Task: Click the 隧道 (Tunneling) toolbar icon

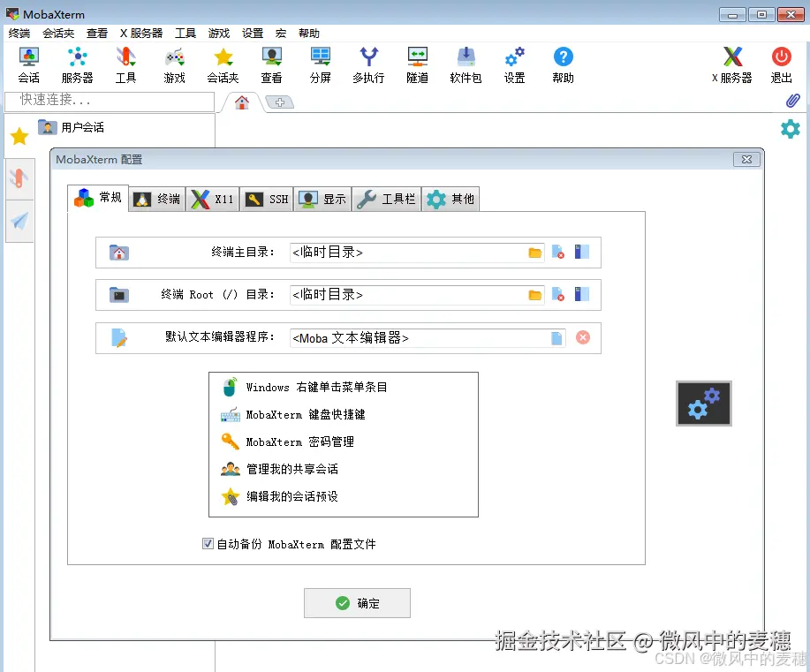Action: tap(416, 62)
